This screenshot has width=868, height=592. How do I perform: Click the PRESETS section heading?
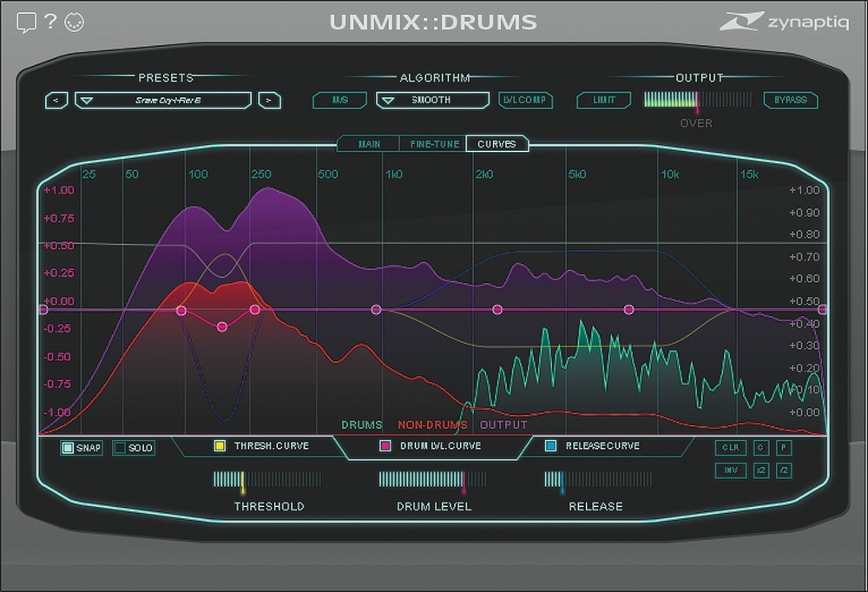(x=166, y=78)
